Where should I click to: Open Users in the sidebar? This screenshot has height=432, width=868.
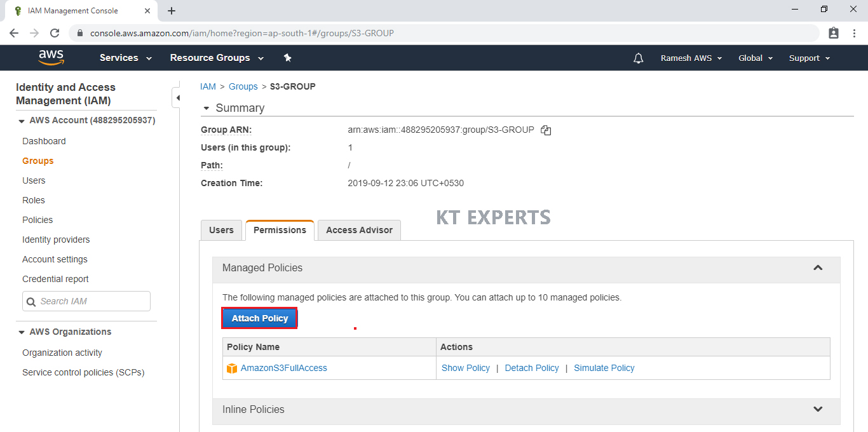tap(34, 180)
